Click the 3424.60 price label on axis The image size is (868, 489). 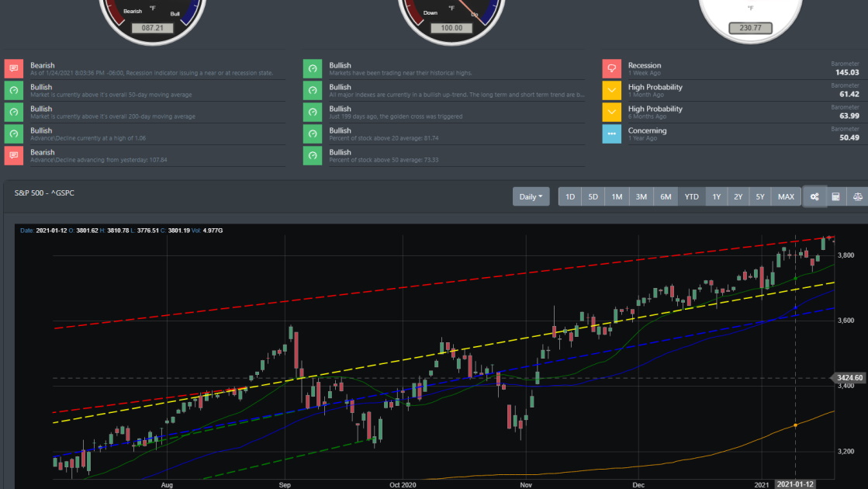click(849, 378)
